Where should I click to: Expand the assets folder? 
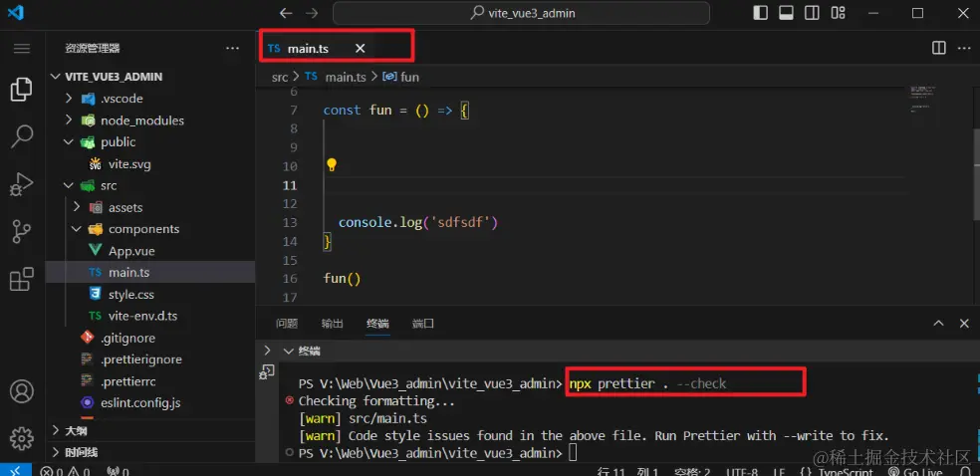pyautogui.click(x=150, y=207)
